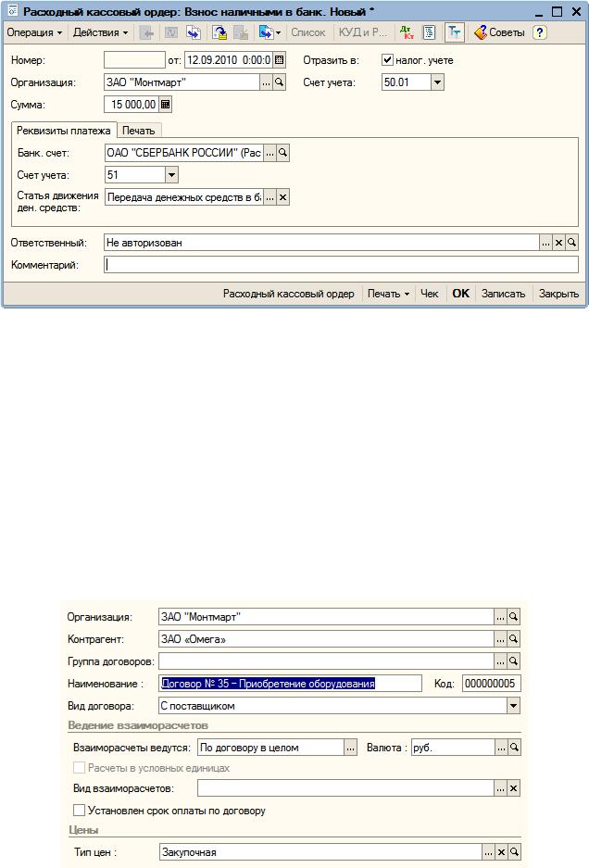This screenshot has width=589, height=868.
Task: Open the Контрагент magnifier icon
Action: [x=514, y=639]
